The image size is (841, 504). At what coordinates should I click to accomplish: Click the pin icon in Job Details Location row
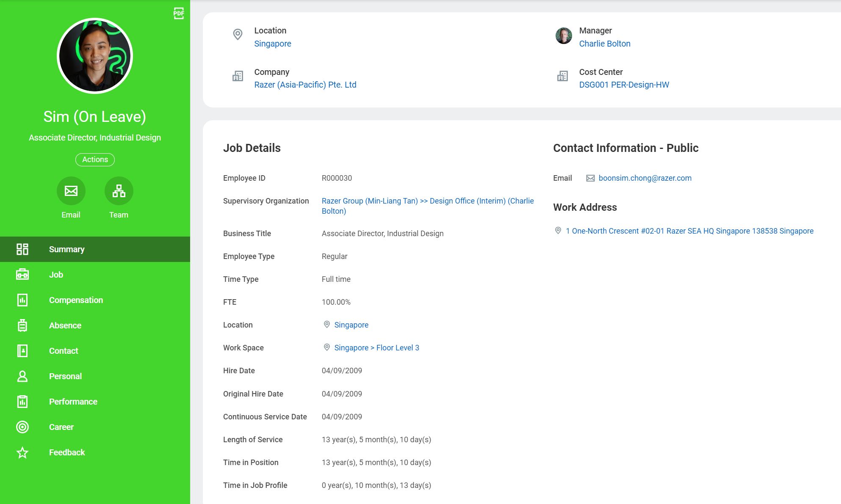(x=327, y=325)
